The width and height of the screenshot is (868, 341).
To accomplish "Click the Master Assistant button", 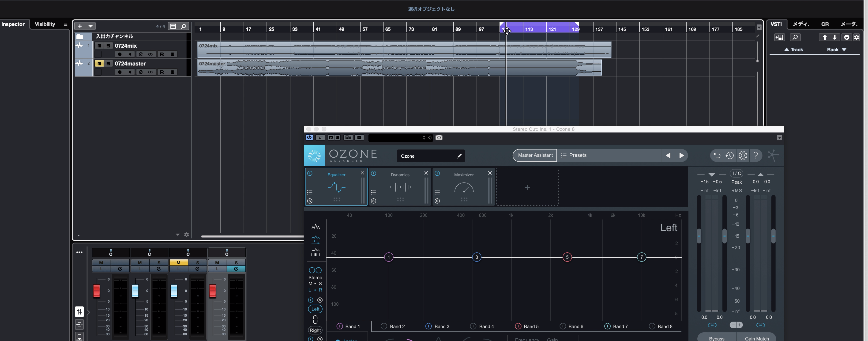I will click(x=535, y=155).
